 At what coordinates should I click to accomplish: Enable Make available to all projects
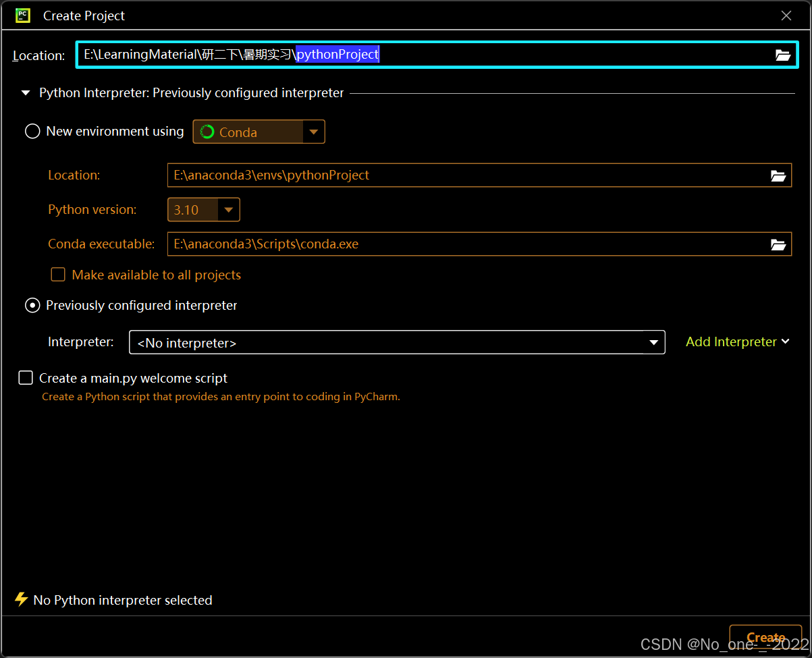58,275
